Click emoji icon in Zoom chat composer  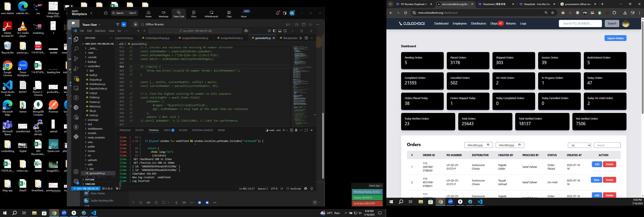[x=141, y=203]
